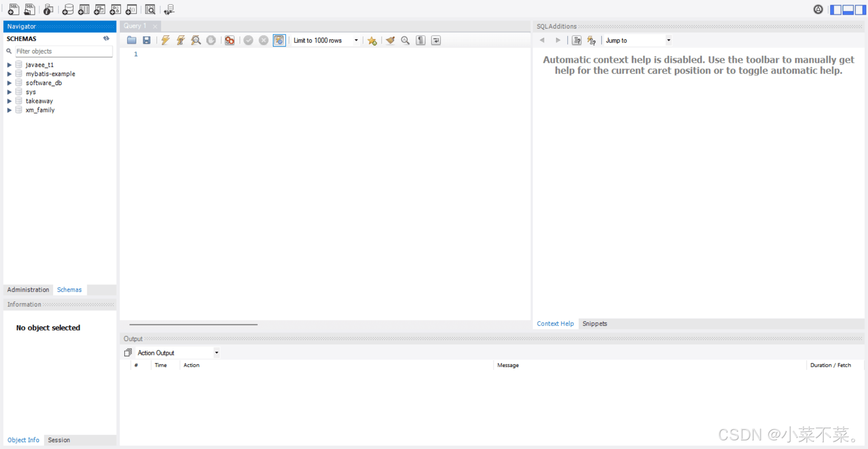Screen dimensions: 868x449
Task: Select the takeaway schema name
Action: pyautogui.click(x=39, y=101)
